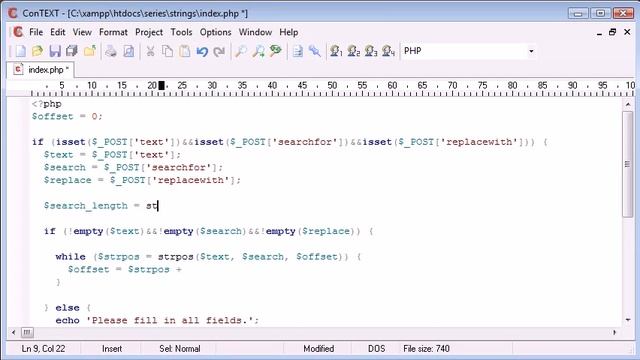Open the File menu
Image resolution: width=640 pixels, height=360 pixels.
36,32
